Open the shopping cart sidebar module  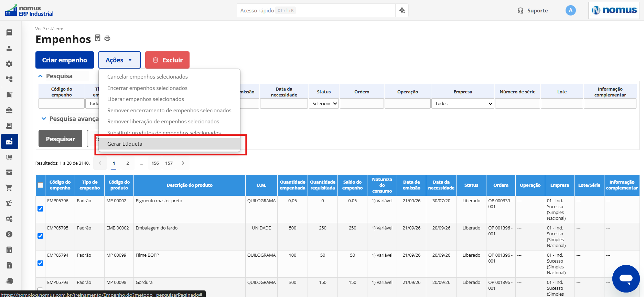point(9,188)
